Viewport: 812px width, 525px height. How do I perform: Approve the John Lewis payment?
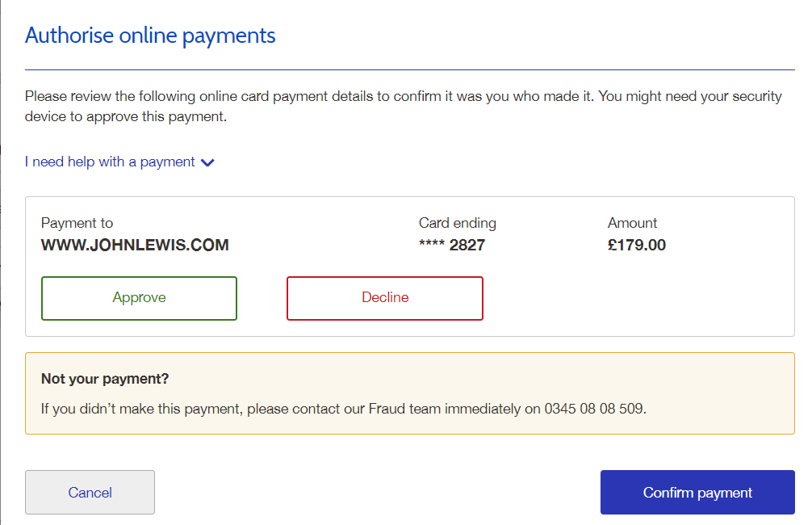click(139, 298)
